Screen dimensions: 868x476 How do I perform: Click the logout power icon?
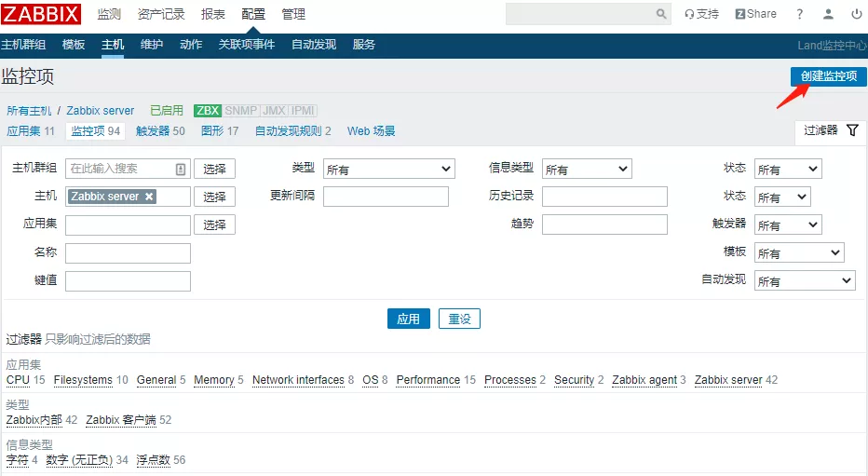click(856, 14)
